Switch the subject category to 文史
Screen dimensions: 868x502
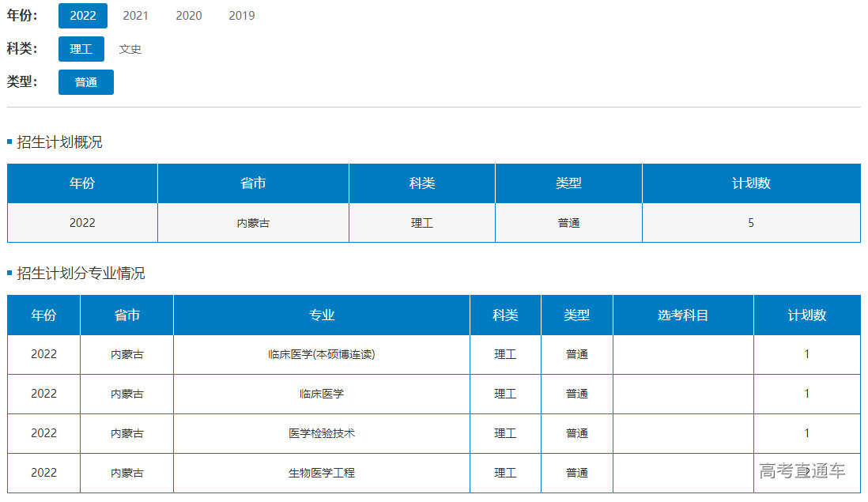[130, 49]
